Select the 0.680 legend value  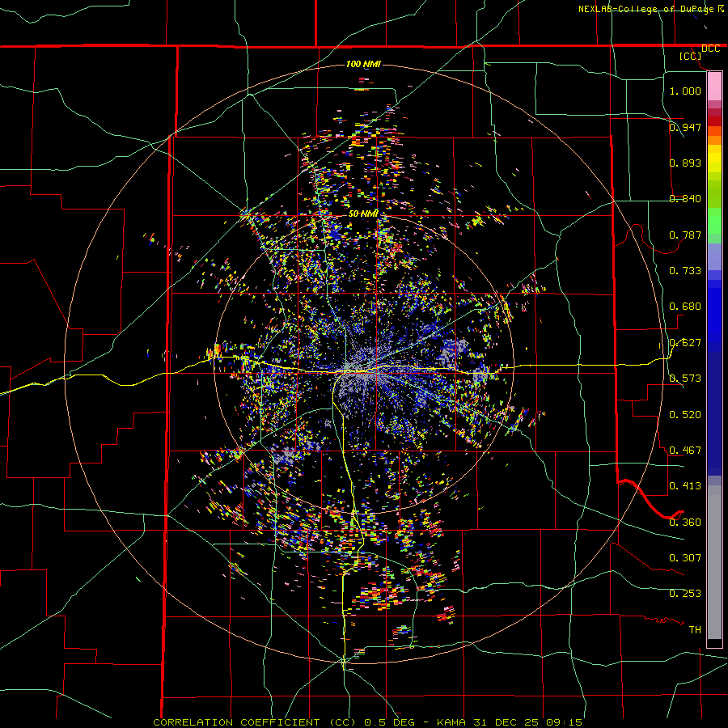point(685,306)
